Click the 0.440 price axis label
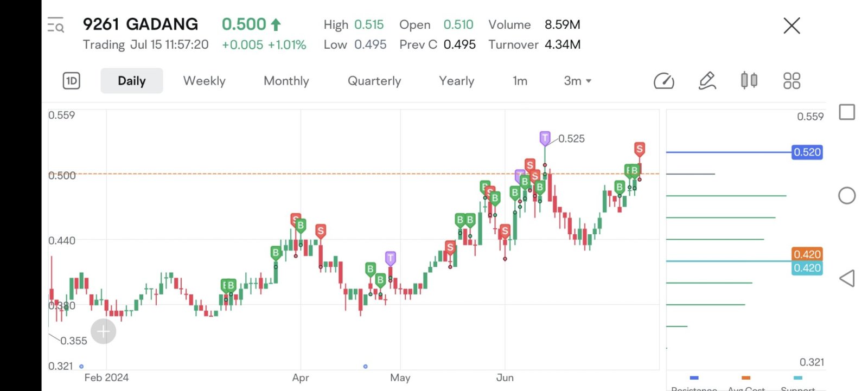Viewport: 868px width, 391px height. point(62,240)
